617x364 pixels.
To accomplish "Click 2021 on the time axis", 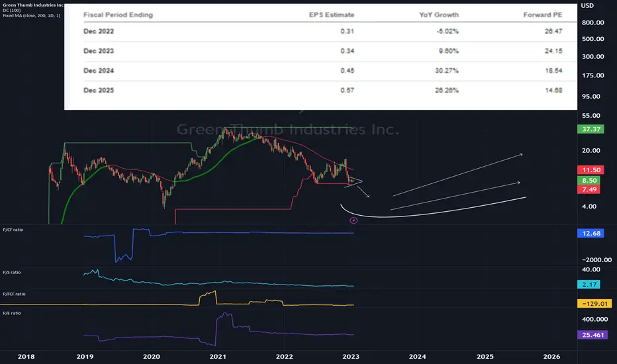I will coord(218,357).
